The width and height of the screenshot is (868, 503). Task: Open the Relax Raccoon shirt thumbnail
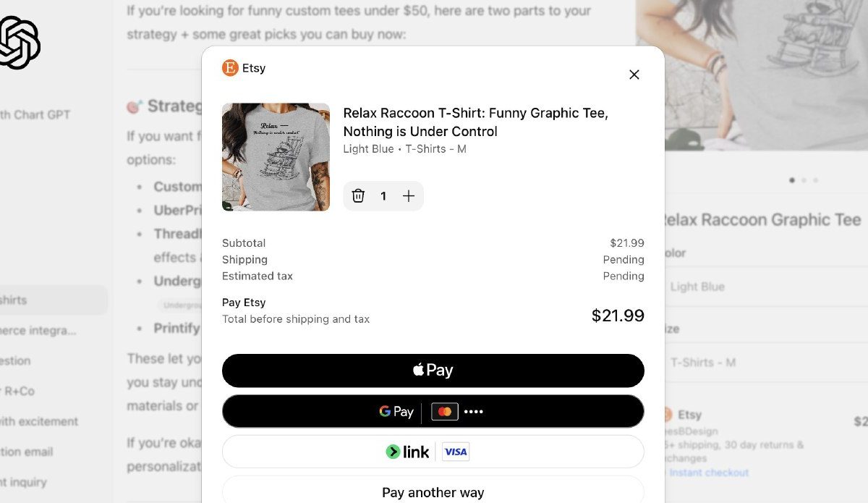click(x=276, y=157)
